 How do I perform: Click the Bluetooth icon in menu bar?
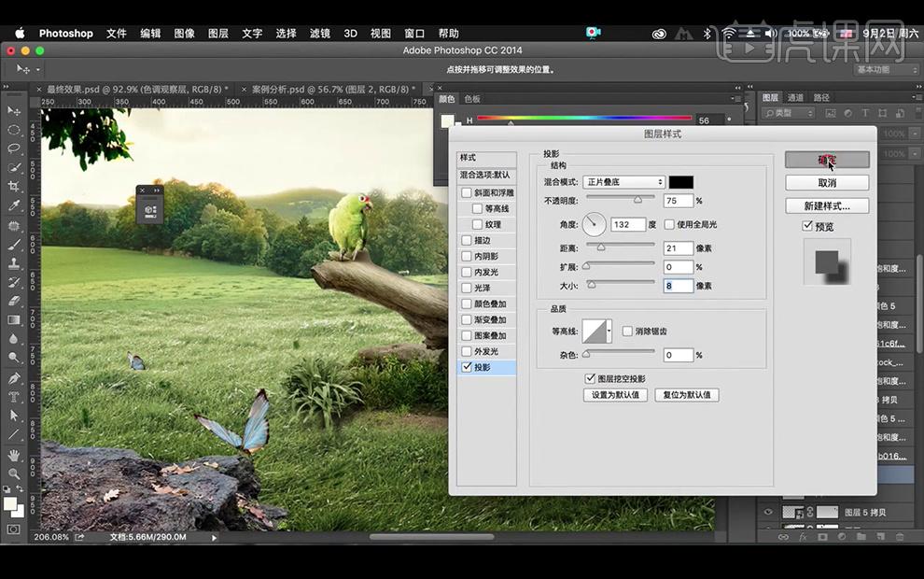click(707, 34)
